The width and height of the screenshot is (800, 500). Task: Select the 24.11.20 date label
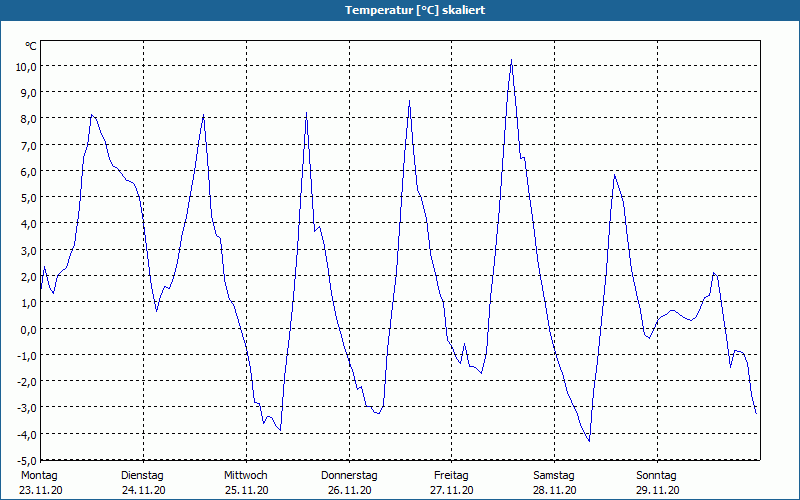[143, 490]
